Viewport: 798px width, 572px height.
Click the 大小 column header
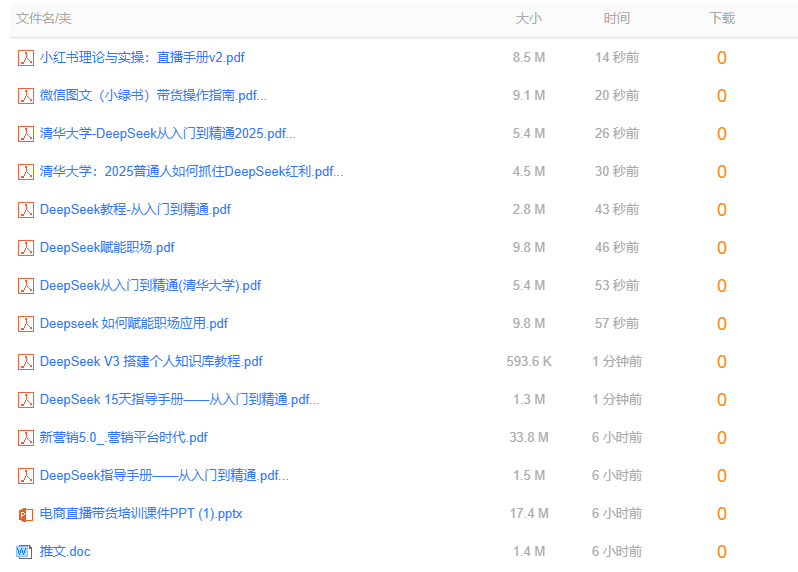point(529,19)
